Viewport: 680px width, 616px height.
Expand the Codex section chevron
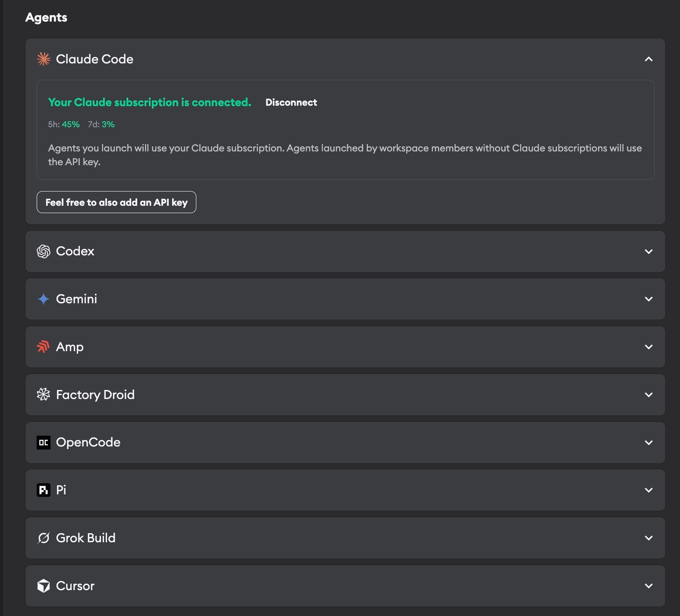tap(649, 251)
